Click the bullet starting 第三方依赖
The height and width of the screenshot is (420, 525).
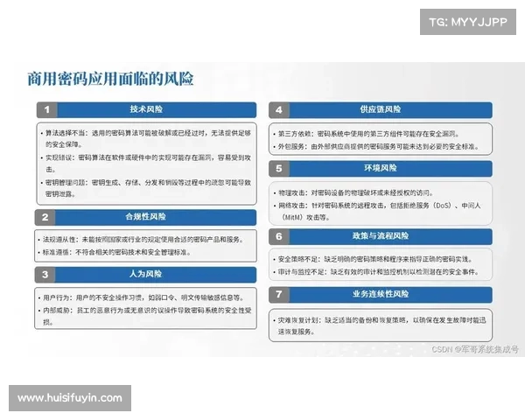tap(367, 134)
